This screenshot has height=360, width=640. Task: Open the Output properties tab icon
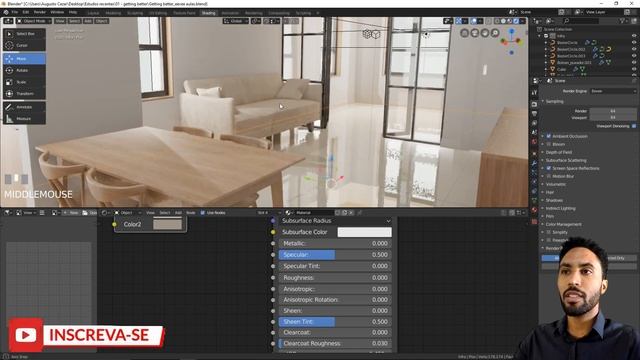[x=534, y=113]
